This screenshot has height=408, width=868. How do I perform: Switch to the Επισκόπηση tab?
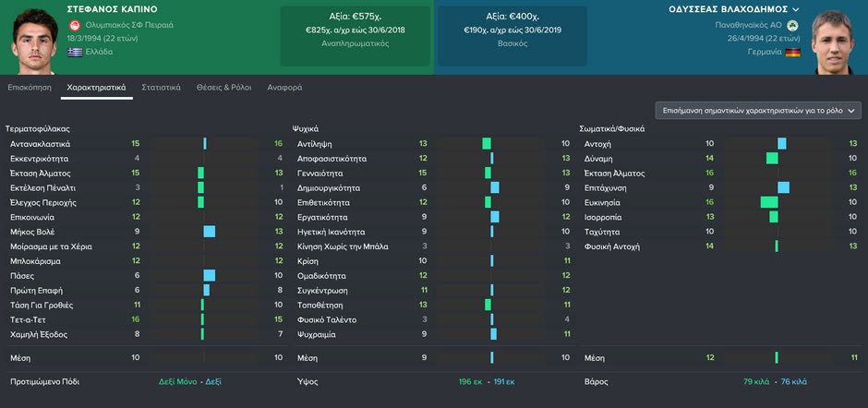[30, 88]
